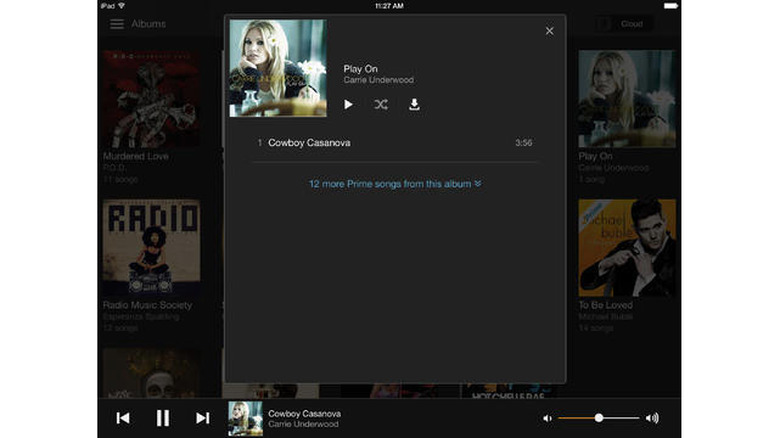Click Radio Music Society album title

pyautogui.click(x=147, y=305)
